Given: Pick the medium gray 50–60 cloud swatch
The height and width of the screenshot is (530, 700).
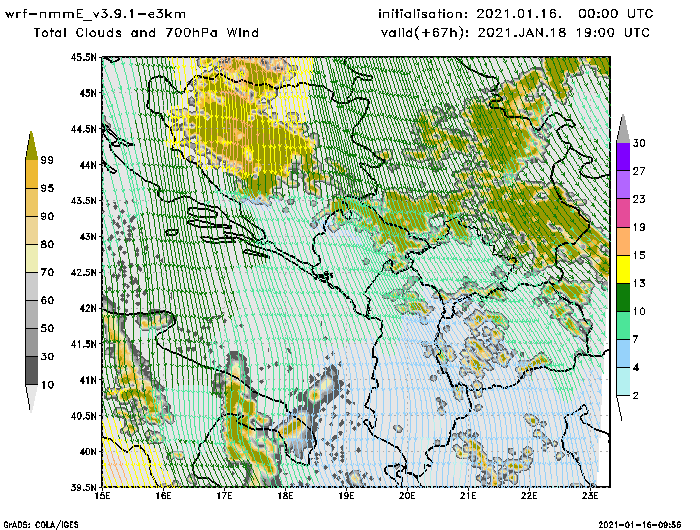Looking at the screenshot, I should tap(32, 314).
